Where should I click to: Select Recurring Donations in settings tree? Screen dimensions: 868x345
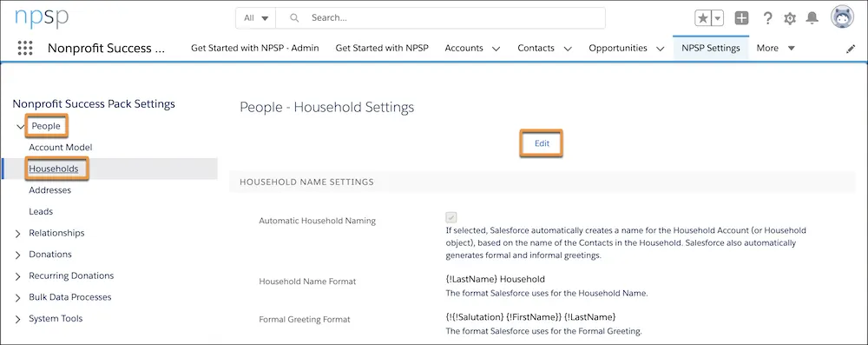tap(71, 275)
